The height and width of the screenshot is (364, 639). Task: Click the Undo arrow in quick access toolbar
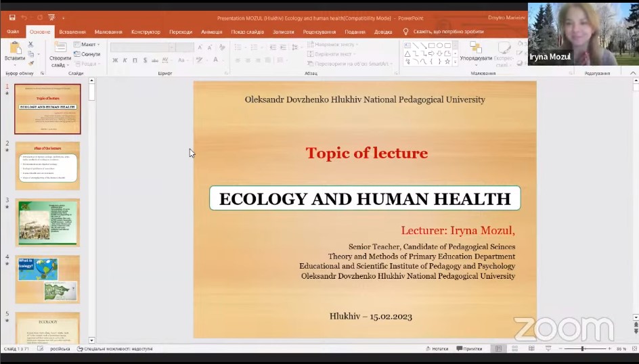click(x=24, y=18)
